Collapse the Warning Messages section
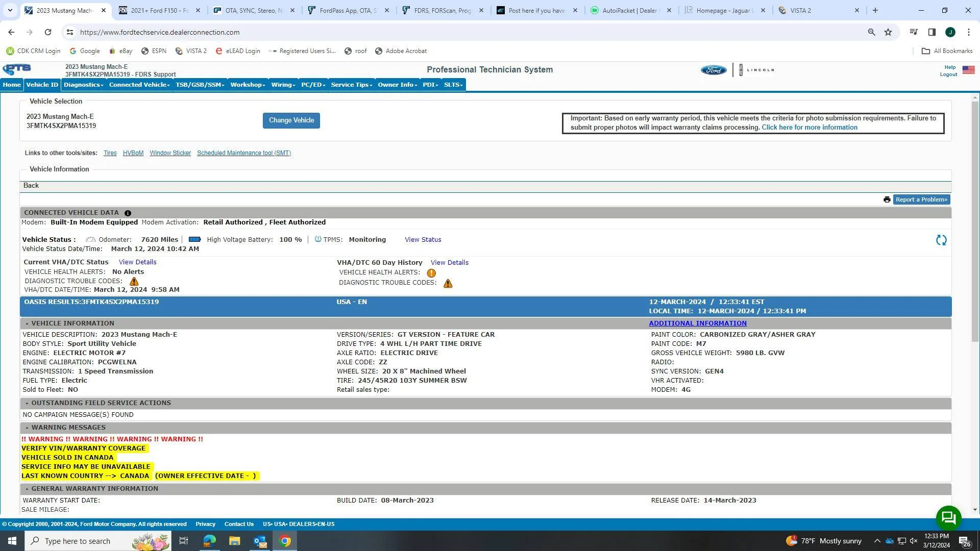980x551 pixels. pos(27,428)
